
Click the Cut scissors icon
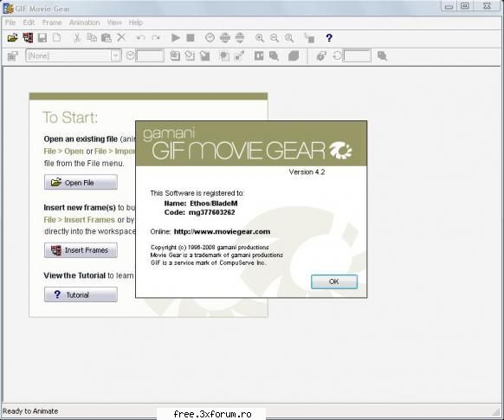pos(77,38)
